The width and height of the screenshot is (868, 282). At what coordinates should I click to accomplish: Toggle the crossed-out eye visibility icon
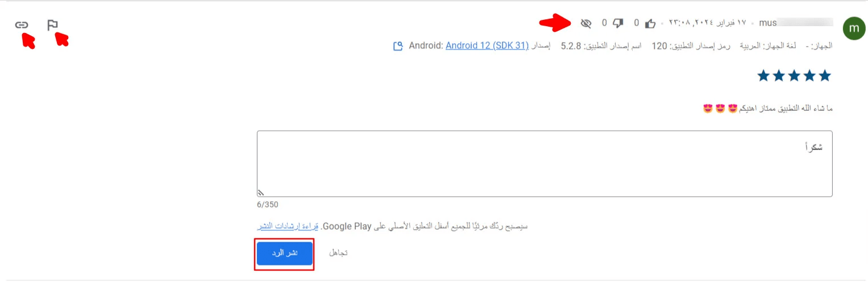pyautogui.click(x=586, y=23)
